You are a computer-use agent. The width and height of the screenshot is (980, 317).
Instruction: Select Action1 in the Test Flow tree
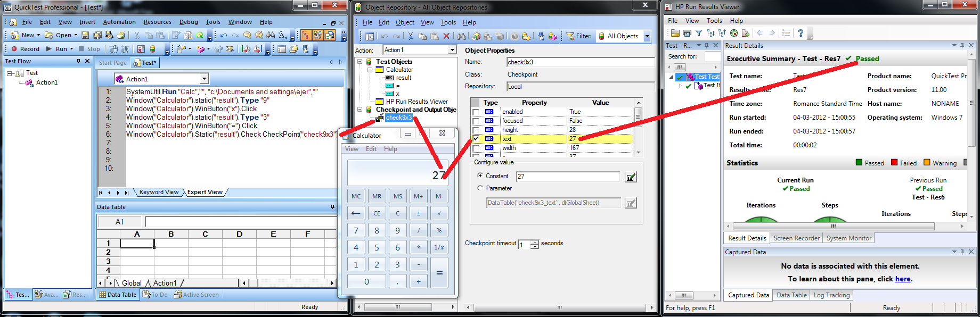click(47, 82)
